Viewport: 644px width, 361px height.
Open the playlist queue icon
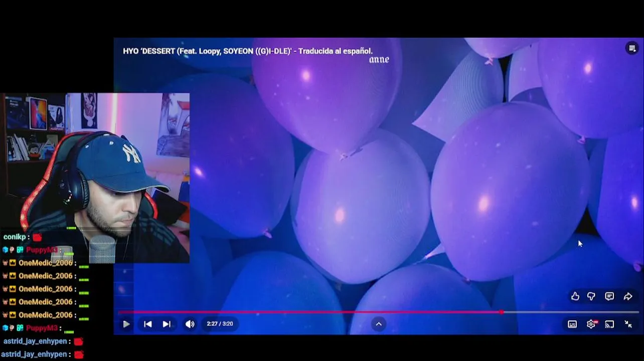coord(632,48)
